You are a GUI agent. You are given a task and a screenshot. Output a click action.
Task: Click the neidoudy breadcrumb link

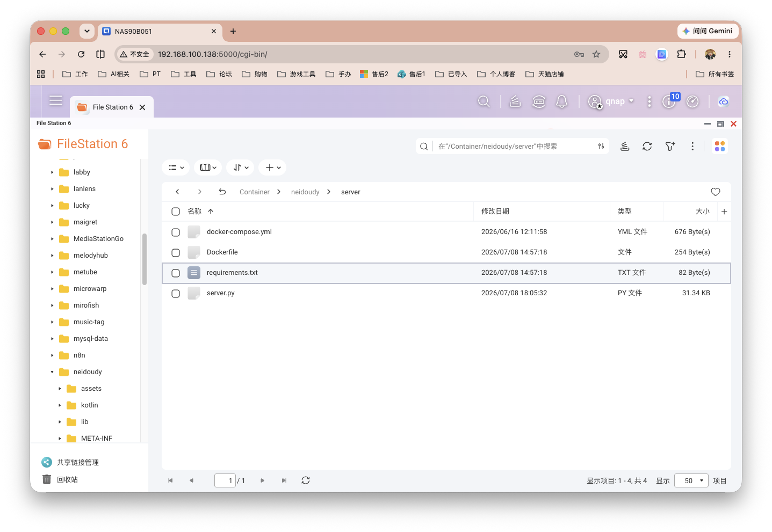305,192
